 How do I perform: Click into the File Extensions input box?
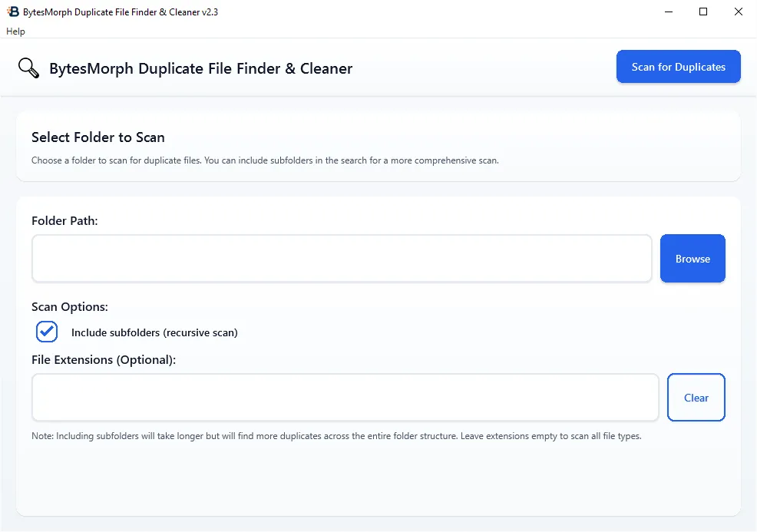345,398
